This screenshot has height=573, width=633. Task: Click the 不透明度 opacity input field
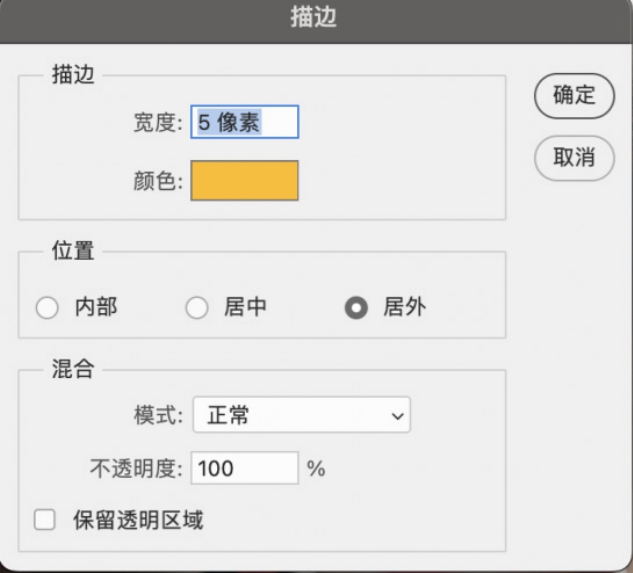[x=244, y=467]
